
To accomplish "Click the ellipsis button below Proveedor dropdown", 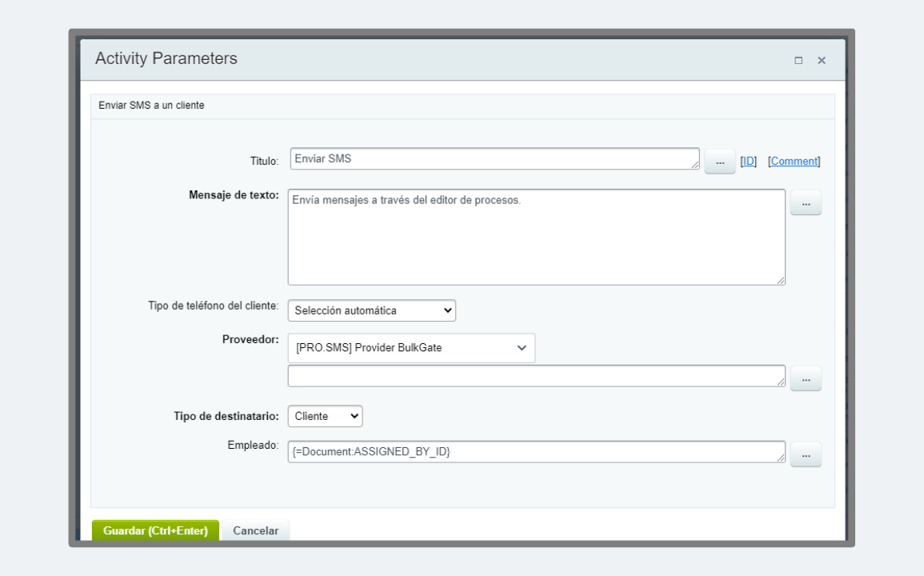I will click(x=806, y=379).
